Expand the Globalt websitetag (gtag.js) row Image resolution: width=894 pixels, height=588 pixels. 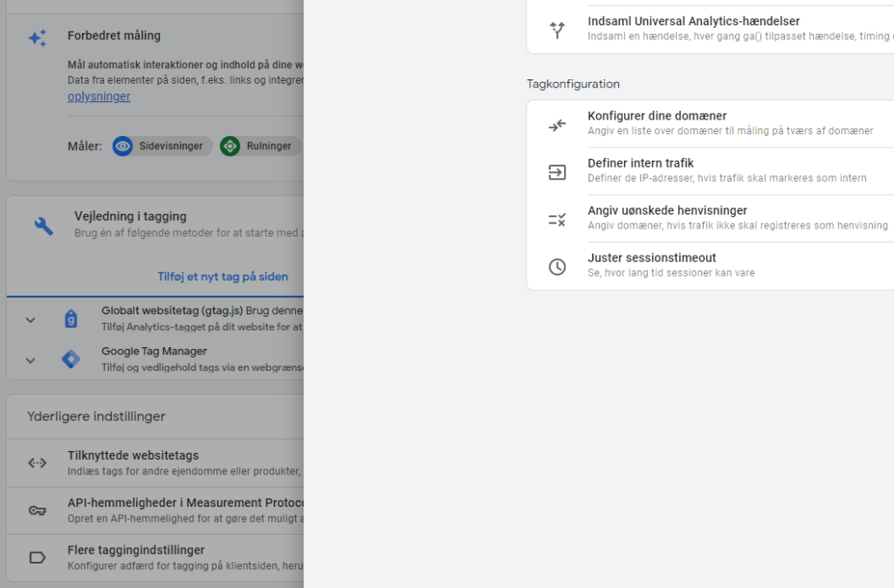tap(31, 319)
